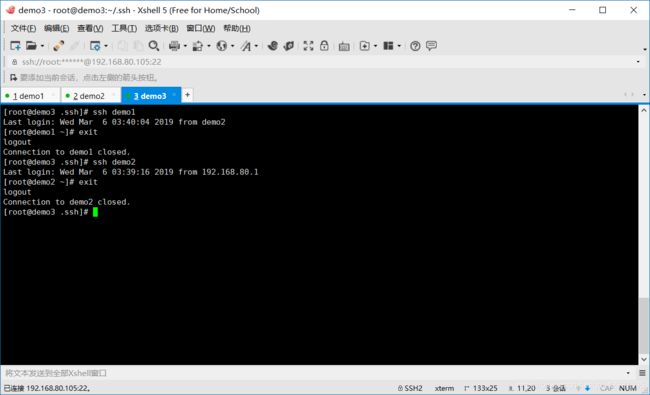Click the green terminal cursor prompt

tap(95, 212)
